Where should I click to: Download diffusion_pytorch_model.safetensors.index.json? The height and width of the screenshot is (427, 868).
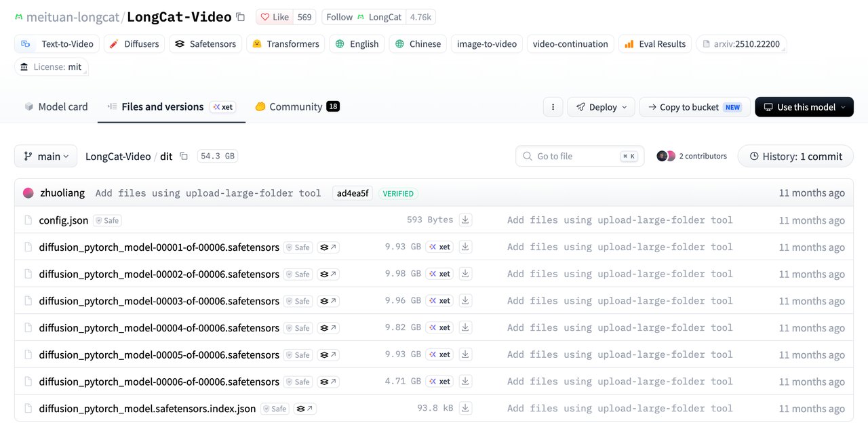point(465,408)
